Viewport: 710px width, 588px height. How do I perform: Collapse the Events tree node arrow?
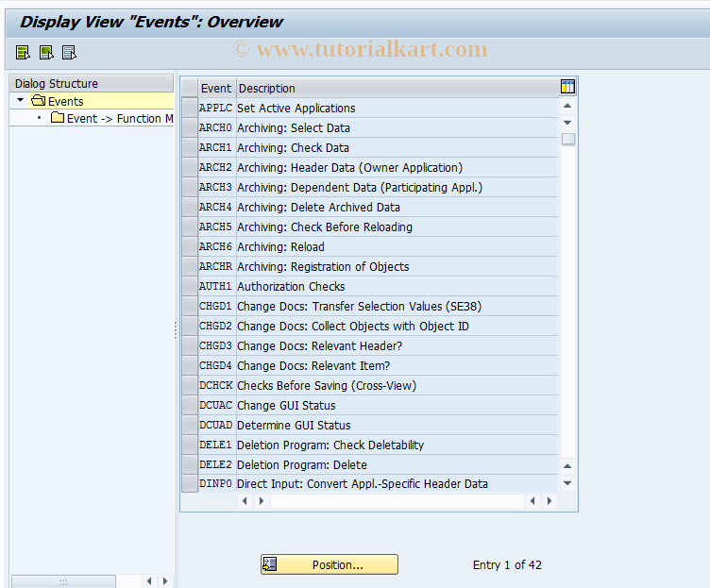[20, 100]
